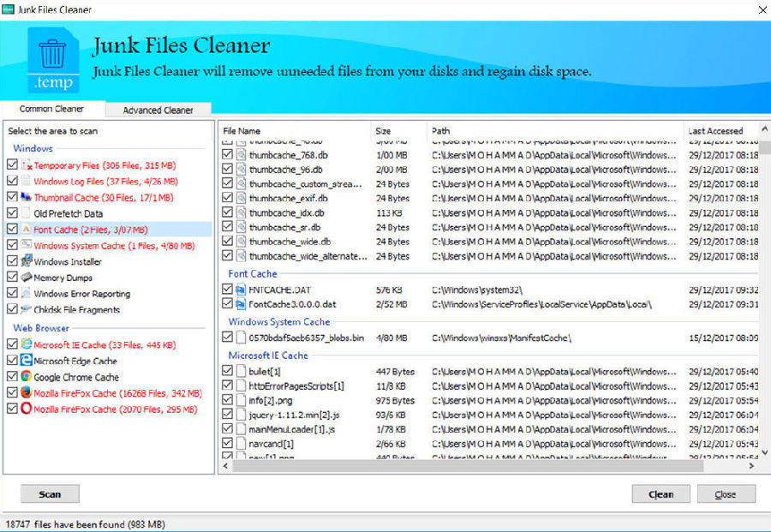Click the Microsoft Edge cache icon

point(27,361)
